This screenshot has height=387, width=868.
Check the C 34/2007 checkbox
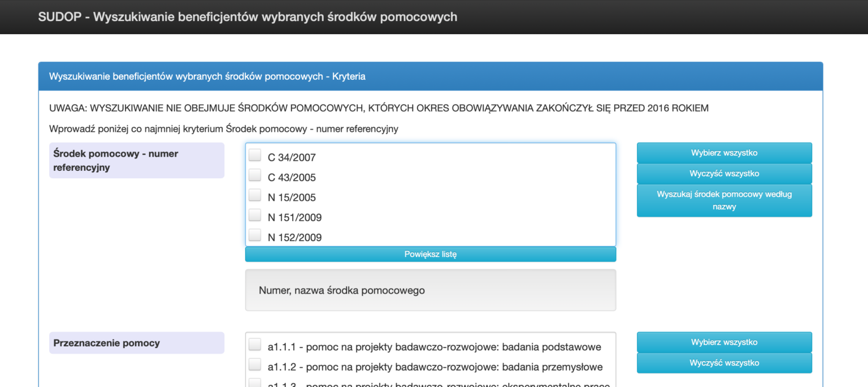[x=255, y=154]
